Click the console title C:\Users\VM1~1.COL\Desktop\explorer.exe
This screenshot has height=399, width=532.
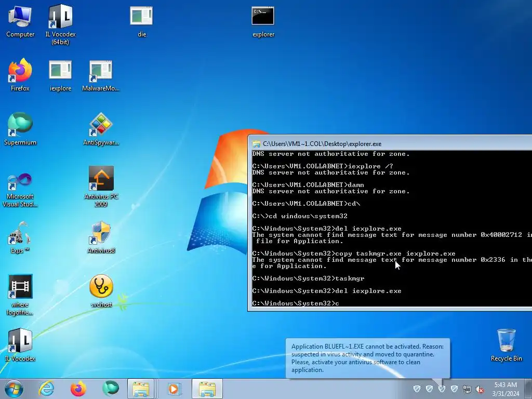322,144
